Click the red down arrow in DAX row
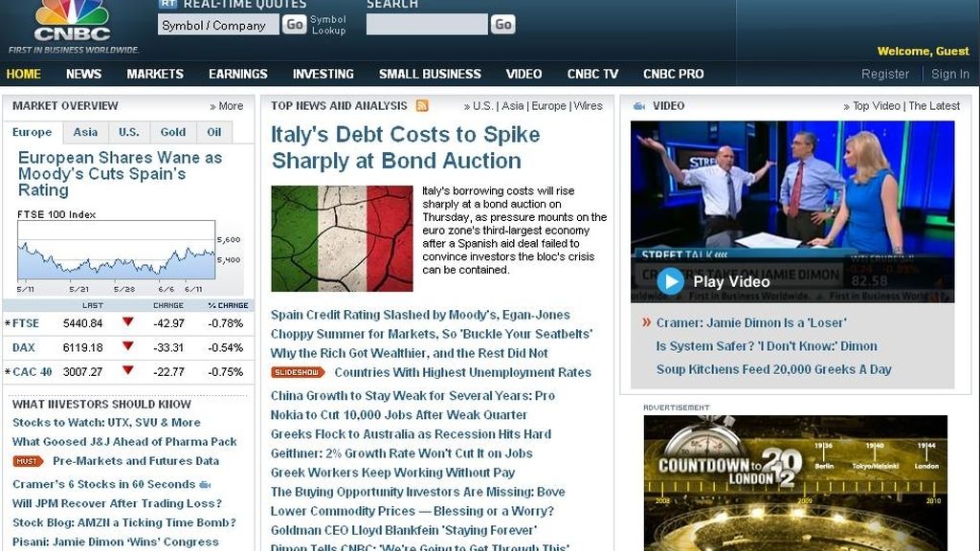The width and height of the screenshot is (980, 551). pos(128,345)
